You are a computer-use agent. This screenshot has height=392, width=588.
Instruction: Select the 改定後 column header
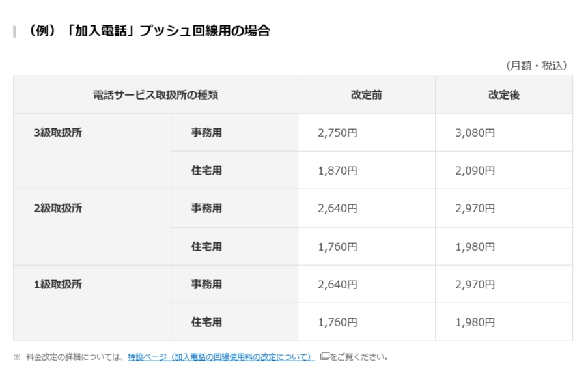point(503,95)
